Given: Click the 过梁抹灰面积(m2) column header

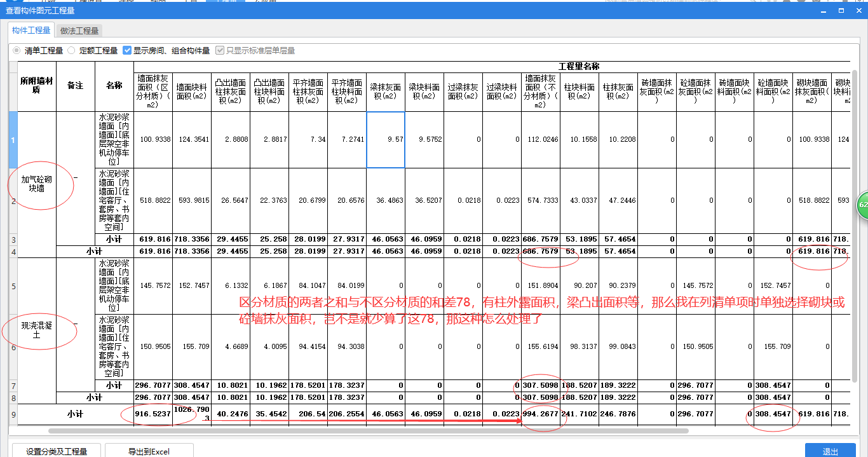Looking at the screenshot, I should [x=463, y=92].
